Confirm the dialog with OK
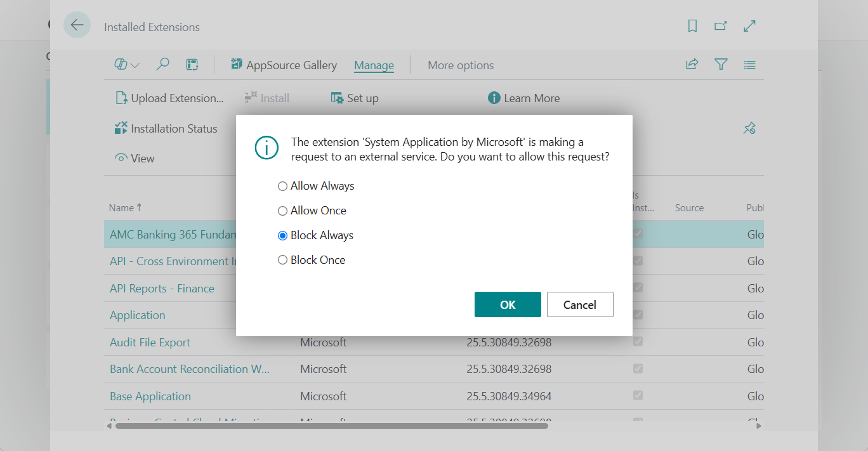868x451 pixels. click(508, 304)
